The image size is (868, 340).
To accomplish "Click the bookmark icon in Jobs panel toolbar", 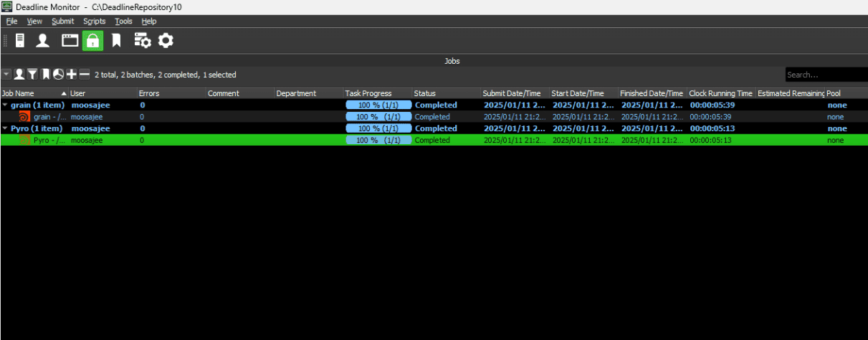I will pos(45,75).
